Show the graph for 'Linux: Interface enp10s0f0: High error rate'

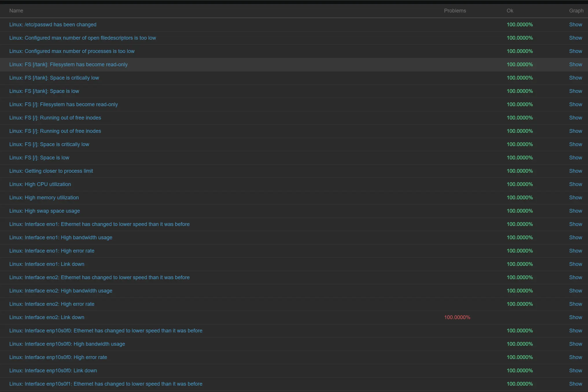(575, 357)
